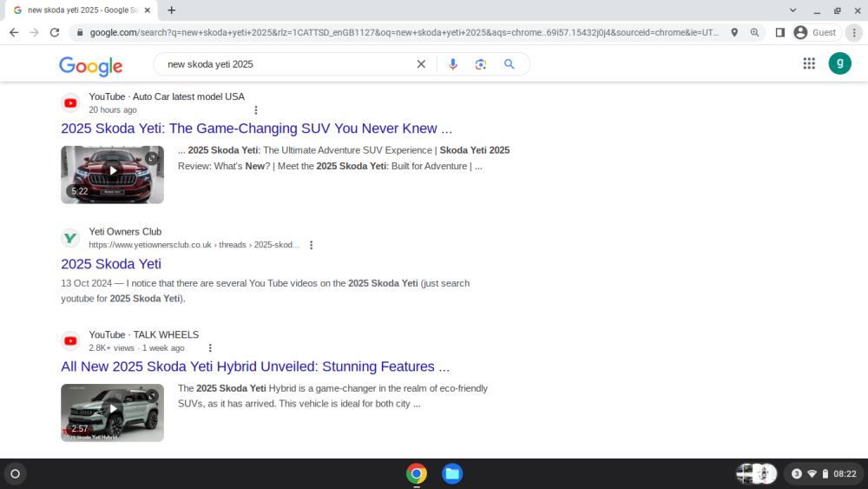Click the notification count badge
This screenshot has height=489, width=868.
(796, 474)
